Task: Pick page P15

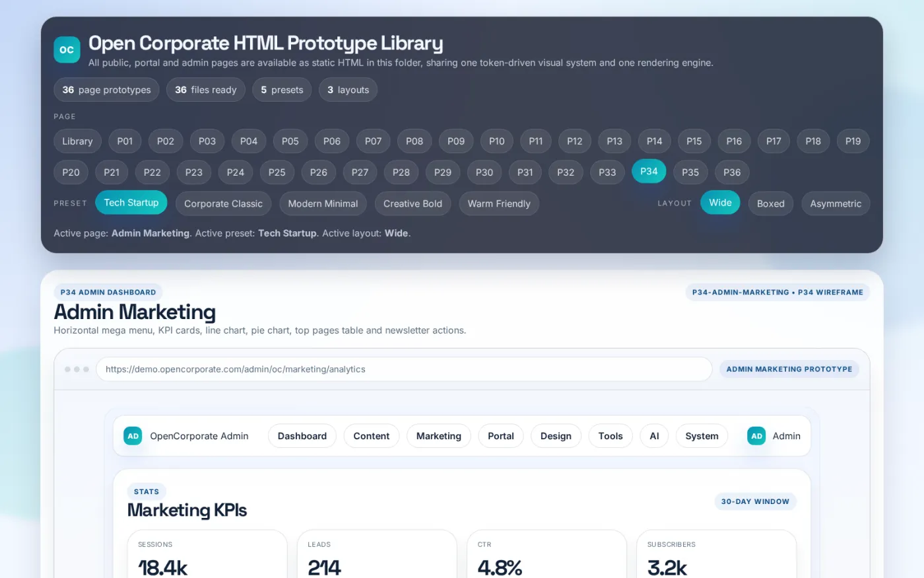Action: tap(694, 141)
